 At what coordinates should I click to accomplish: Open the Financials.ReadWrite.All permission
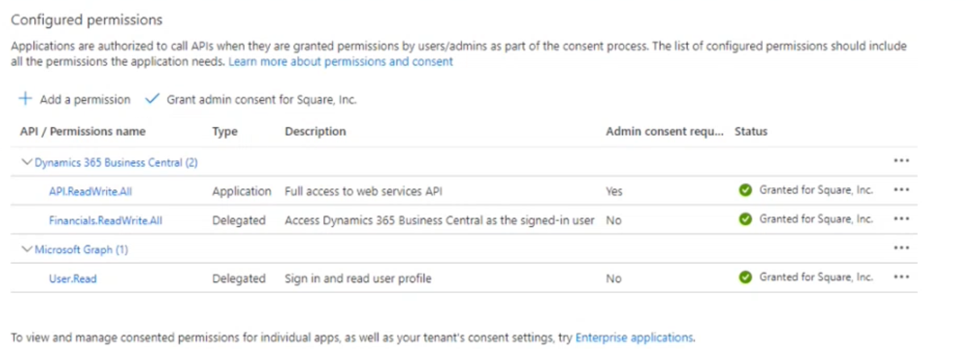(106, 221)
